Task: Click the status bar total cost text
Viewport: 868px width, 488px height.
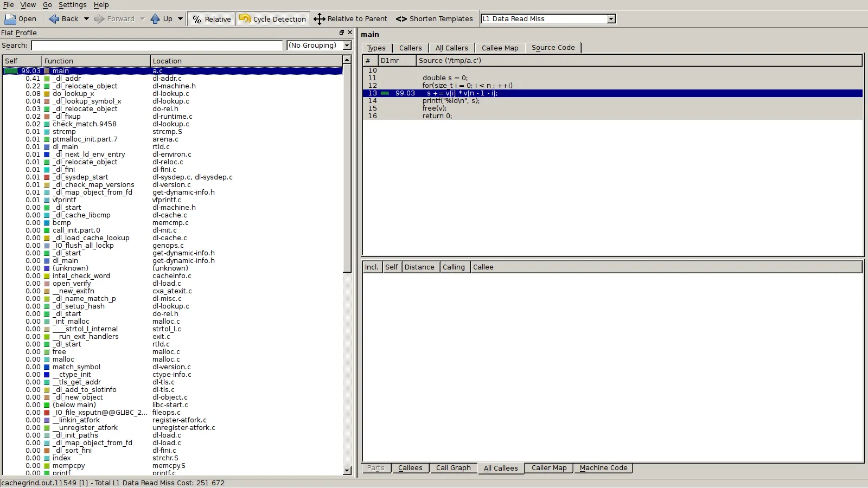Action: click(113, 483)
